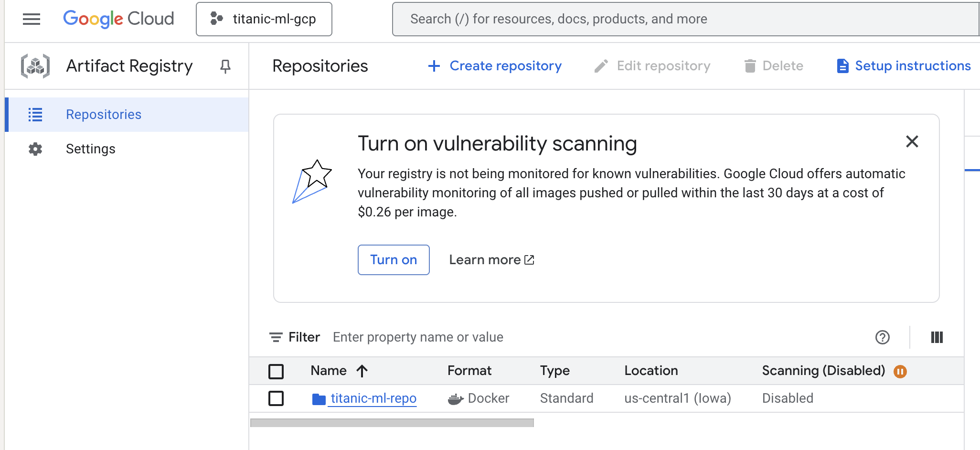Pin Artifact Registry to navigation
Viewport: 980px width, 450px height.
coord(225,66)
